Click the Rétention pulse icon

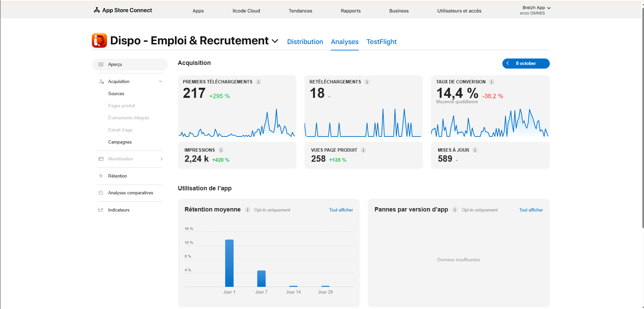coord(101,176)
